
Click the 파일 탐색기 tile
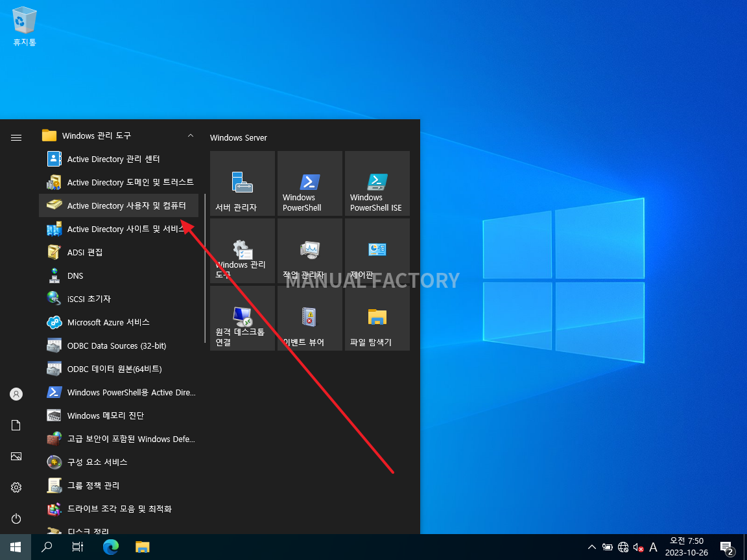click(377, 318)
